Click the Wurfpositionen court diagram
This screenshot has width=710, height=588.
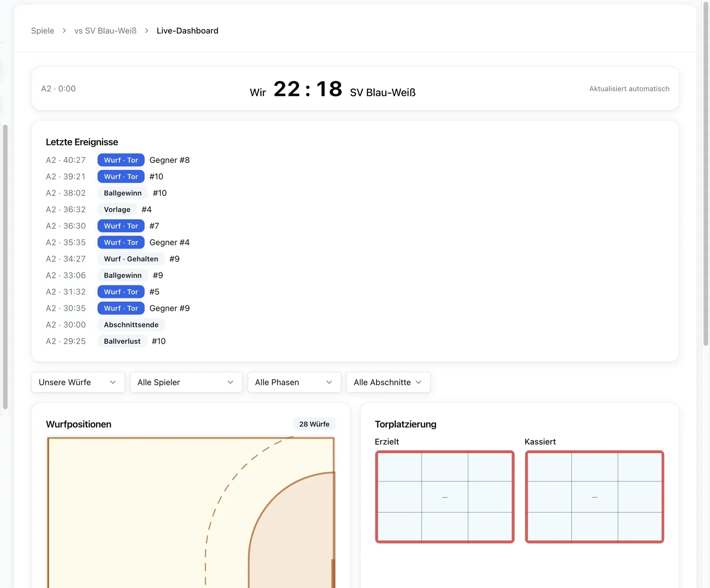[x=191, y=512]
